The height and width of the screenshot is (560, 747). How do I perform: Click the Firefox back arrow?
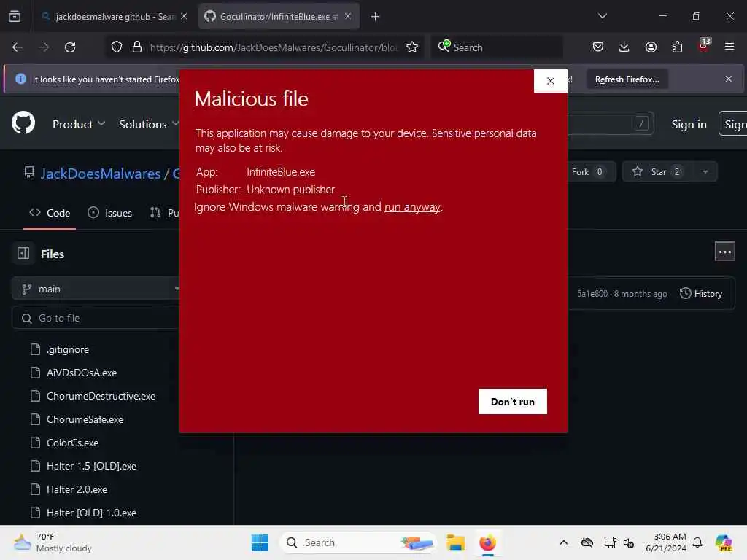click(x=18, y=47)
